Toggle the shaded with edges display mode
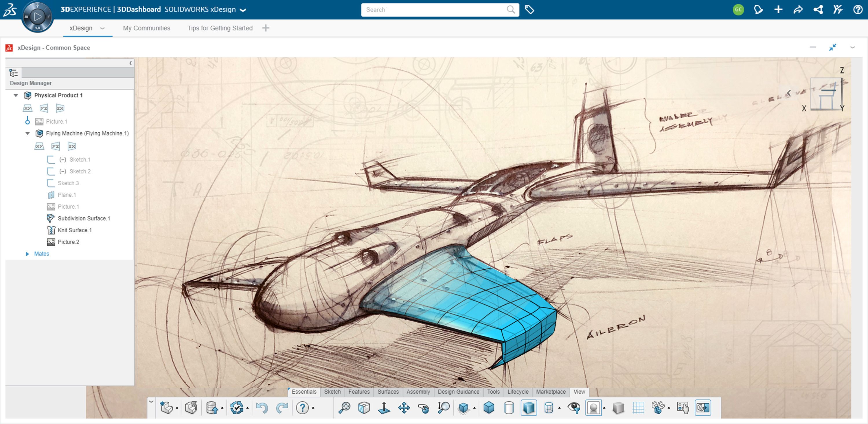 529,407
